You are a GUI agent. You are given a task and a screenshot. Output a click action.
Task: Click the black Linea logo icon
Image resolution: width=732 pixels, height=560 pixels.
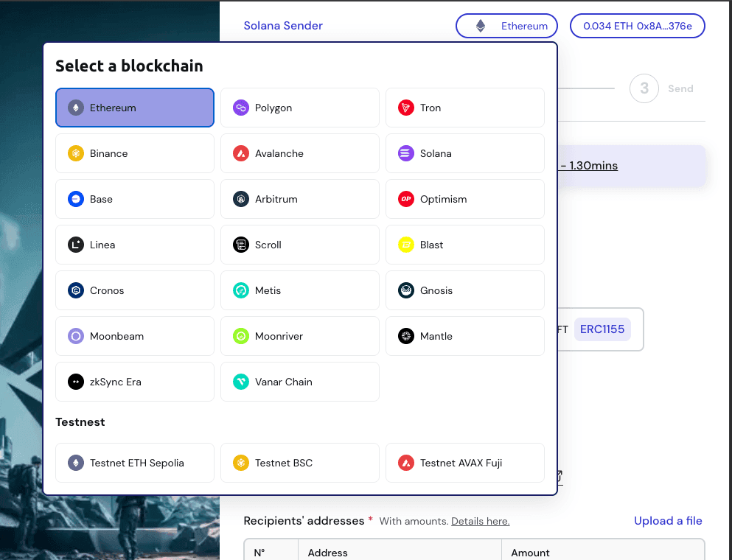[x=76, y=245]
